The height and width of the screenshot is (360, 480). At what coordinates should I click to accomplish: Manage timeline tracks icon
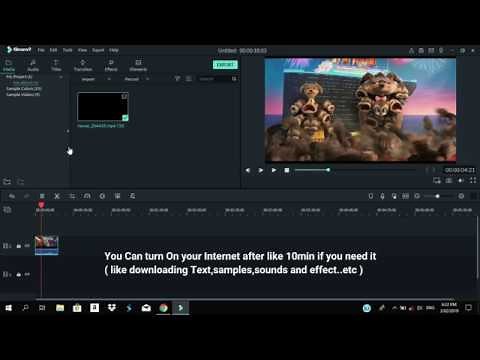pyautogui.click(x=7, y=210)
